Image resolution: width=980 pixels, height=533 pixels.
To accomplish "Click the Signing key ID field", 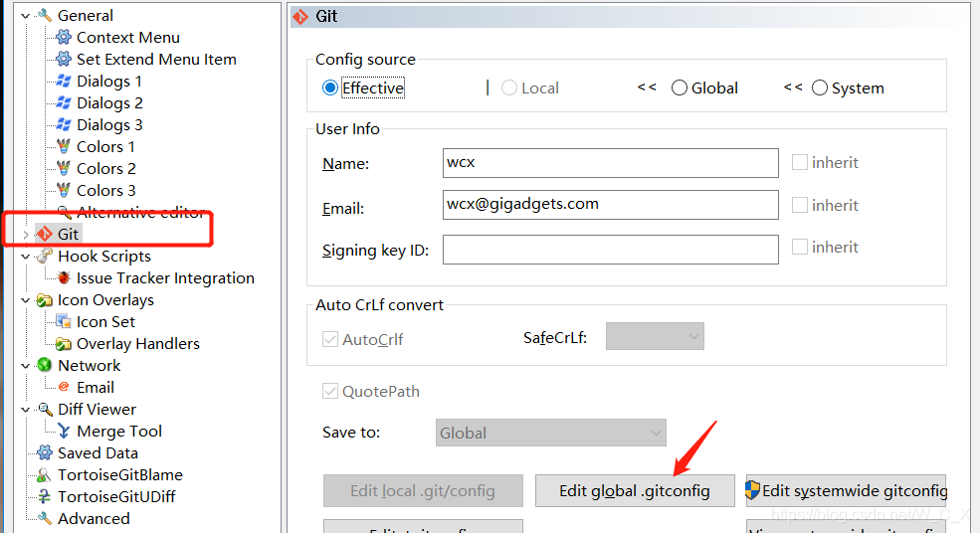I will [x=611, y=250].
